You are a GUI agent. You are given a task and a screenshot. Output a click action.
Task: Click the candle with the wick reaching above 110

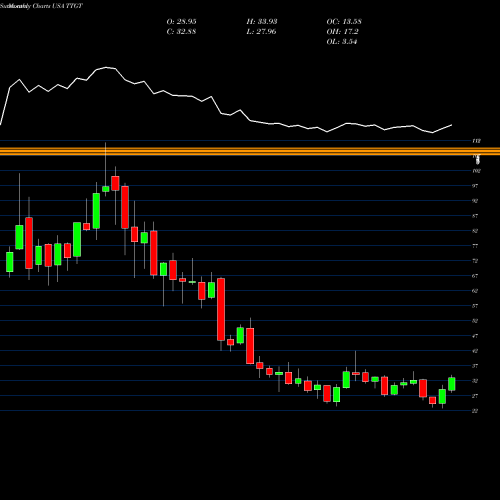[x=106, y=189]
